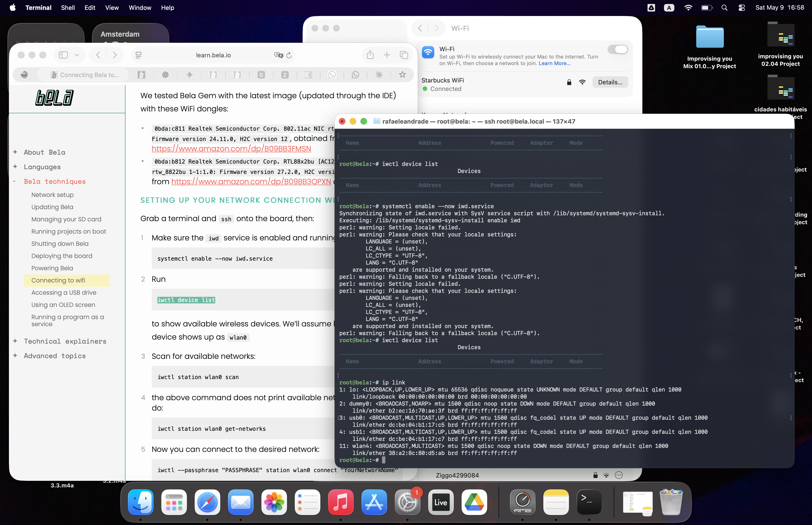Open the Network setup page
The height and width of the screenshot is (525, 812).
tap(52, 195)
